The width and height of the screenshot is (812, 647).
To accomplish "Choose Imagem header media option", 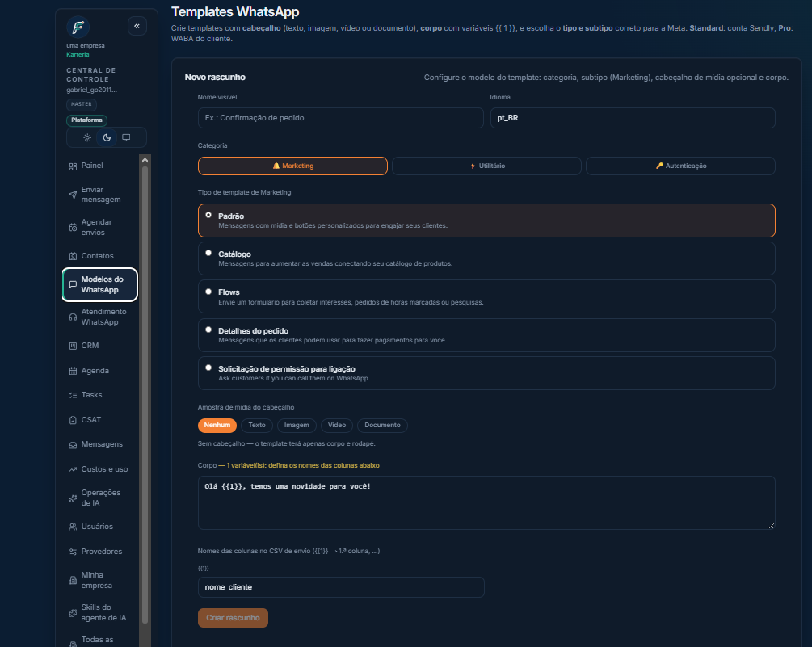I will coord(297,426).
